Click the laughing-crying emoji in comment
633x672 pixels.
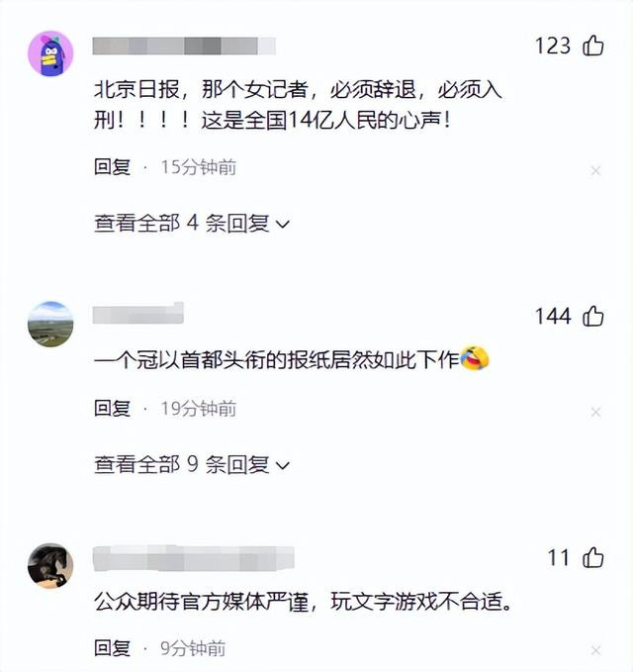tap(474, 358)
